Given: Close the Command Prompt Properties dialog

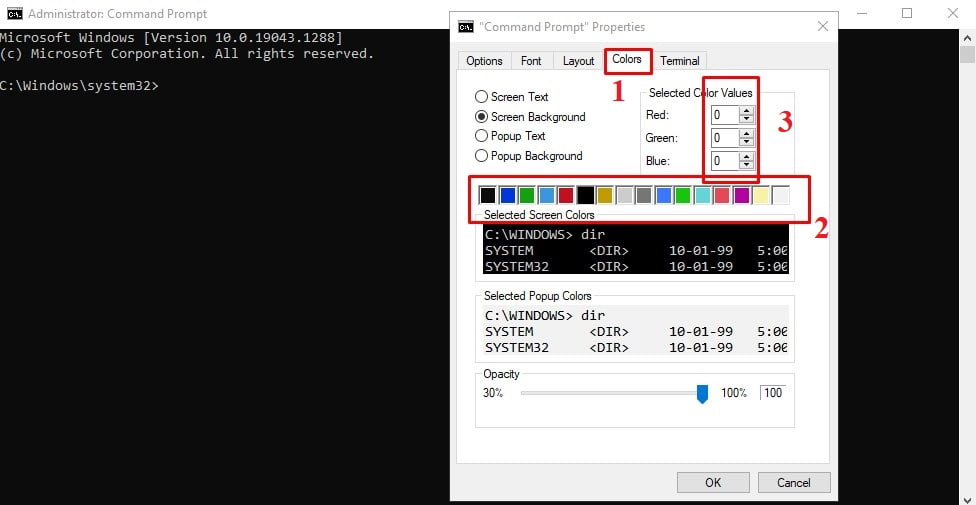Looking at the screenshot, I should coord(822,27).
